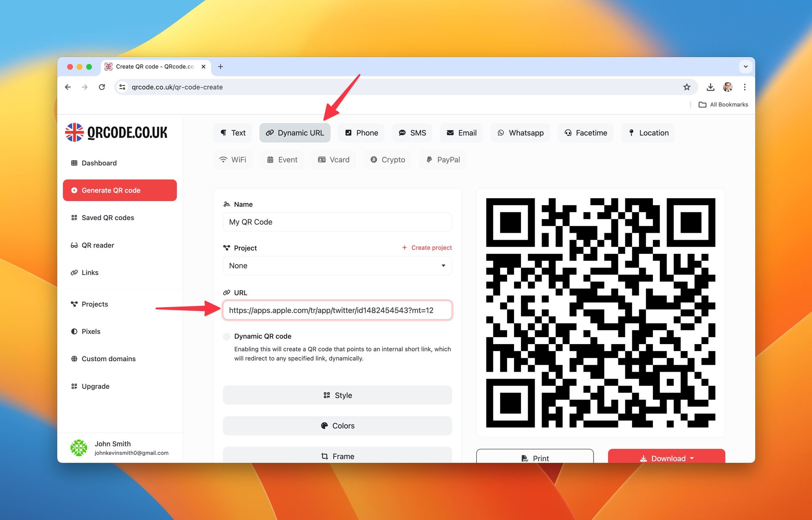Choose the Phone QR type
The height and width of the screenshot is (520, 812).
(x=361, y=133)
